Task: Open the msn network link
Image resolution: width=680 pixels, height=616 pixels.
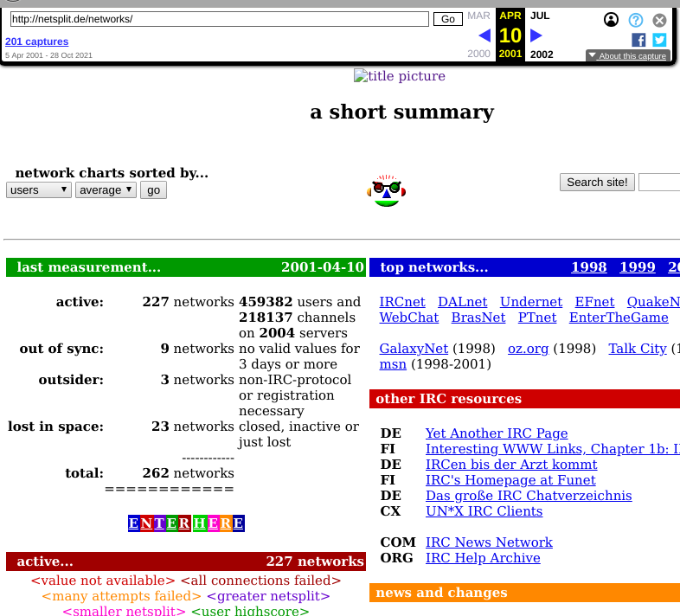Action: click(393, 364)
